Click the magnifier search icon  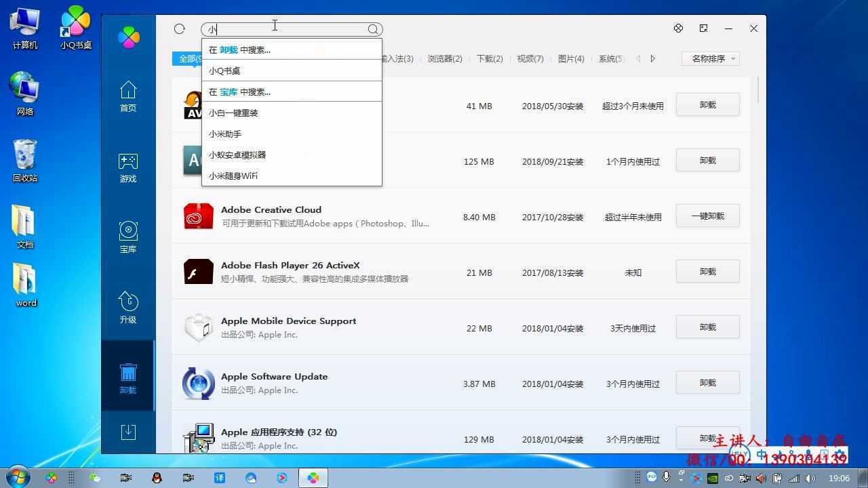tap(373, 29)
